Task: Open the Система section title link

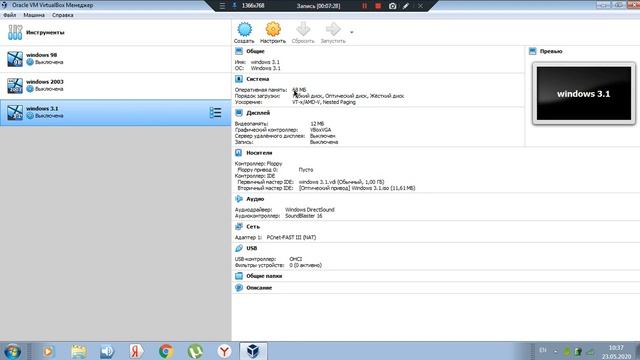Action: click(258, 79)
